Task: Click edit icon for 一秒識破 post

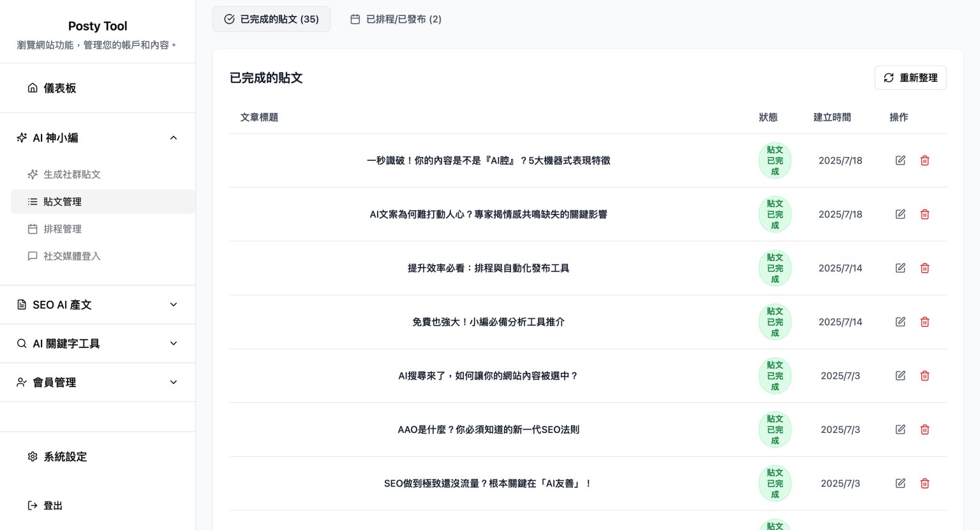Action: (900, 160)
